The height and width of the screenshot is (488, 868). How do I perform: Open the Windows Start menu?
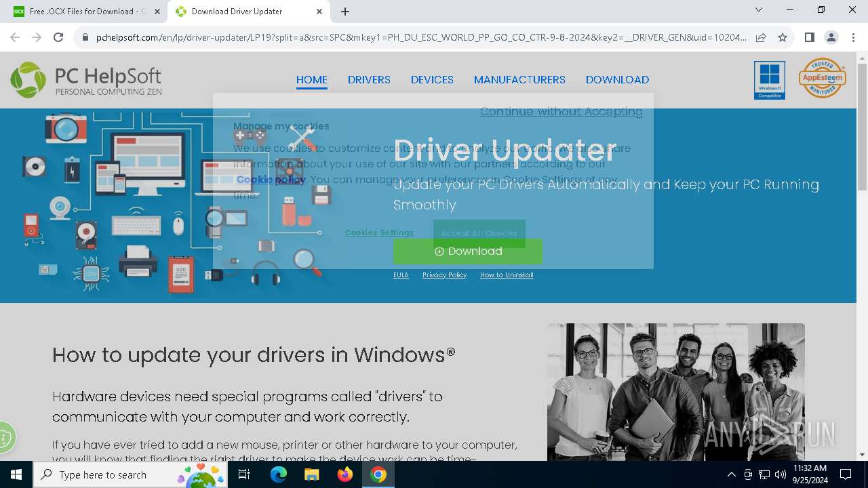[x=16, y=474]
